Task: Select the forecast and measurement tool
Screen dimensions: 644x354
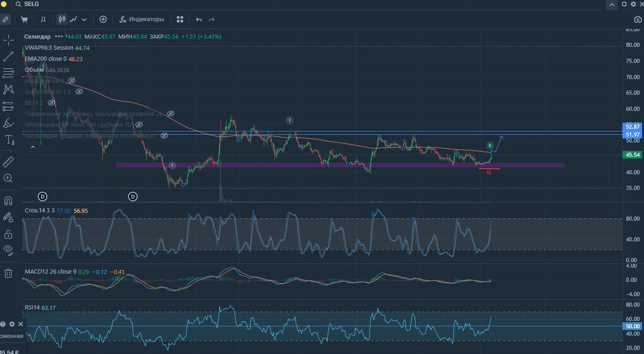Action: 8,106
